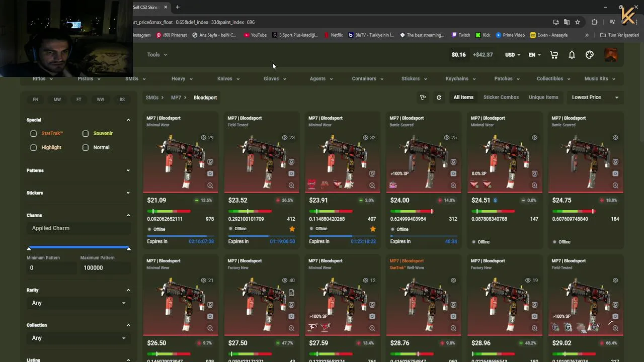The height and width of the screenshot is (362, 644).
Task: Go to SMGs in the breadcrumb
Action: tap(152, 98)
